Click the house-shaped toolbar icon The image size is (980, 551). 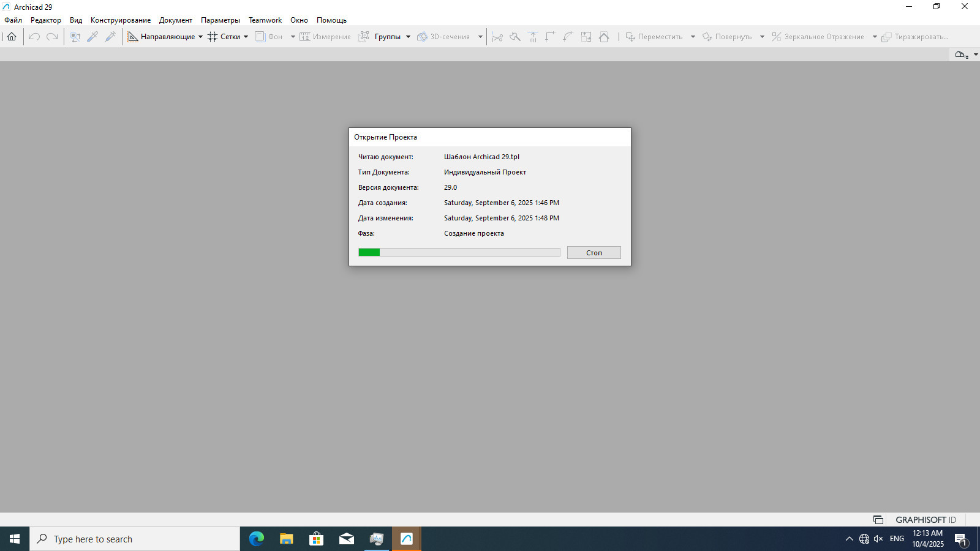coord(604,37)
